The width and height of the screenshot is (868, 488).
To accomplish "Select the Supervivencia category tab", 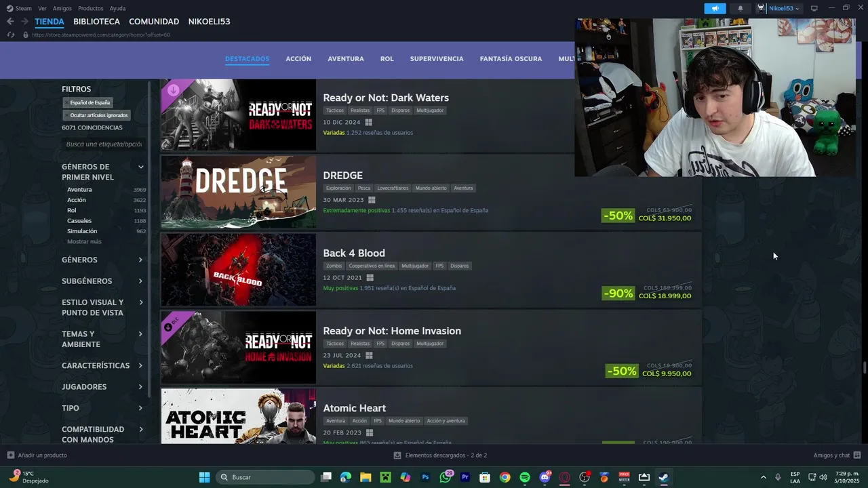I will click(x=437, y=59).
